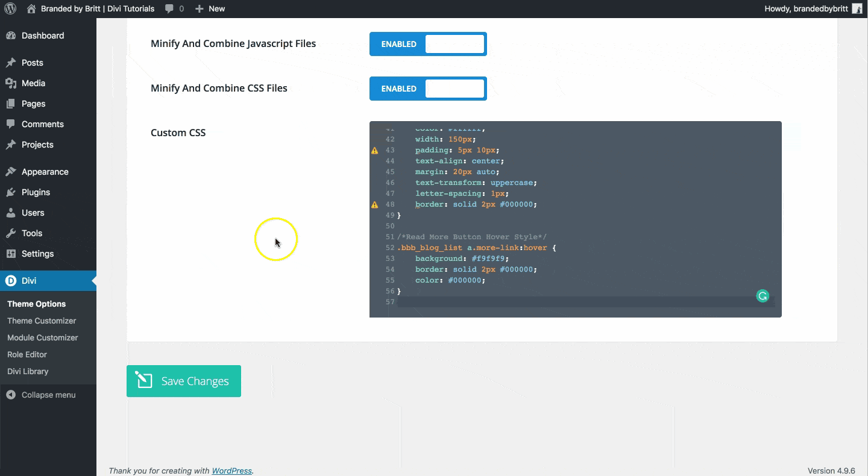Open Divi Library submenu
The width and height of the screenshot is (868, 476).
(28, 371)
